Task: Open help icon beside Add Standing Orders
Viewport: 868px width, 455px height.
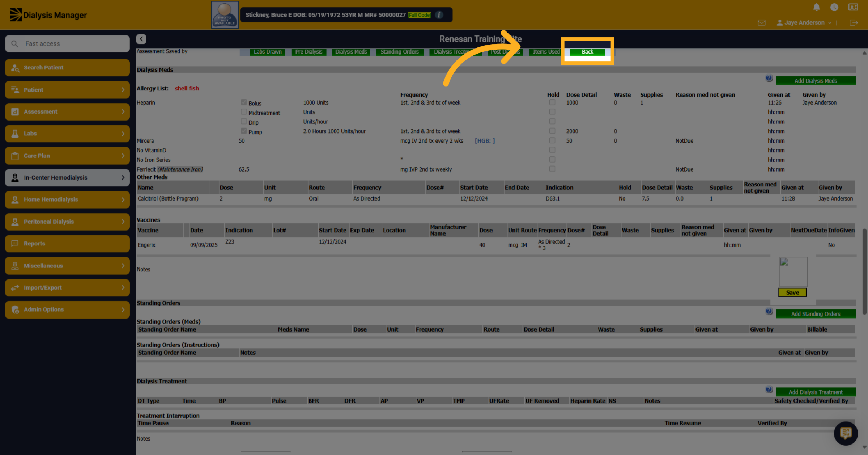Action: point(769,311)
